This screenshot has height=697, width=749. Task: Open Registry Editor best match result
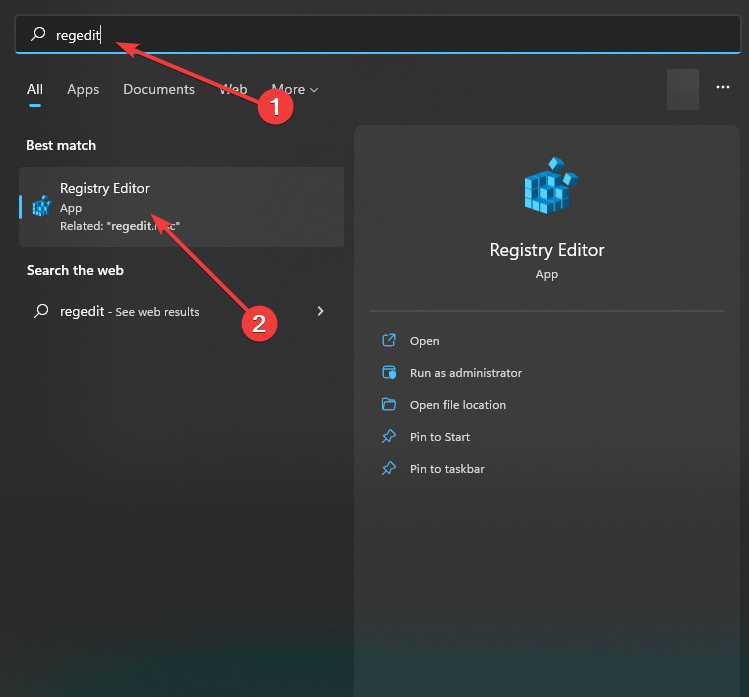[x=182, y=207]
